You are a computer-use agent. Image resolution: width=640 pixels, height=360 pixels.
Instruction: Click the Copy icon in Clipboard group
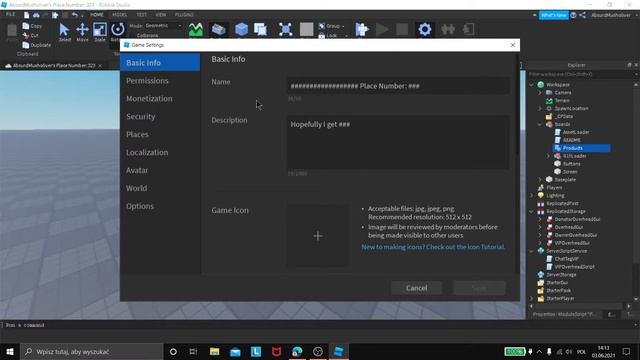(x=26, y=26)
